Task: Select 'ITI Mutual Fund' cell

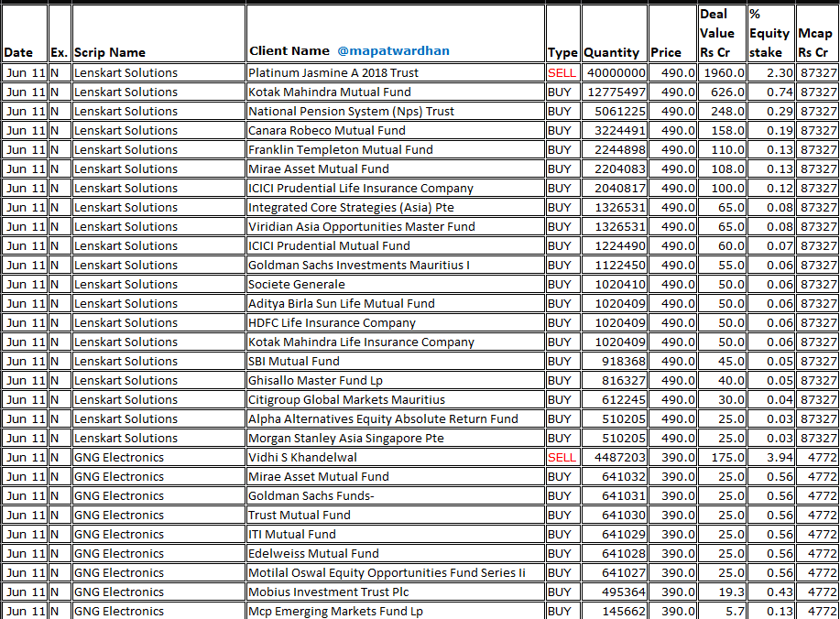Action: (x=396, y=535)
